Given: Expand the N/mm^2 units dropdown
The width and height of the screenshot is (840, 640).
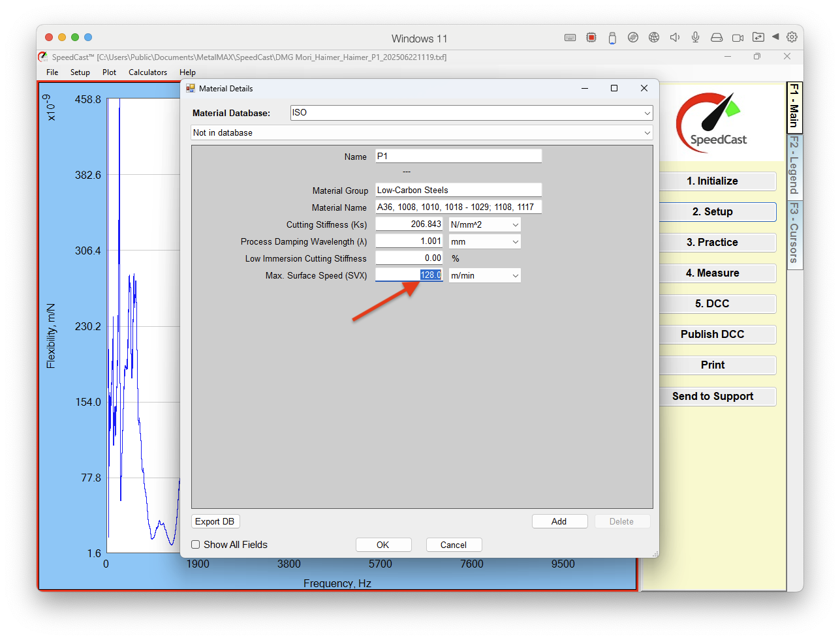Looking at the screenshot, I should pyautogui.click(x=485, y=224).
